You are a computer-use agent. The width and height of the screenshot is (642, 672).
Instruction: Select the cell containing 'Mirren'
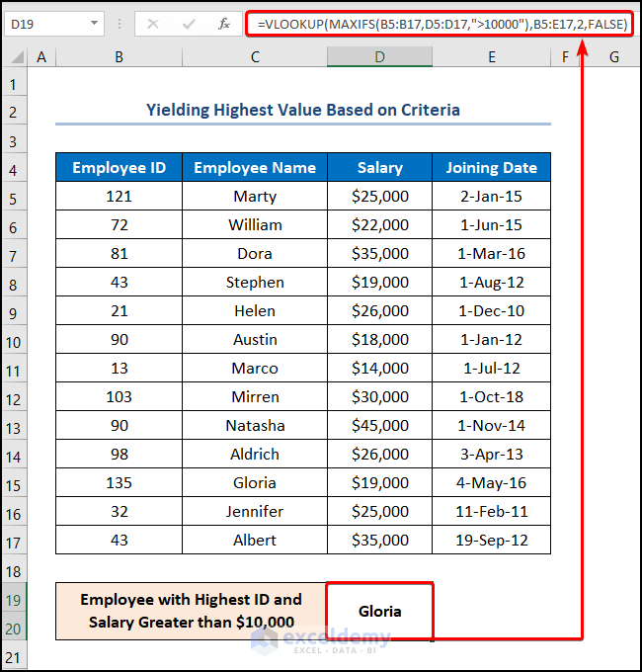click(255, 397)
